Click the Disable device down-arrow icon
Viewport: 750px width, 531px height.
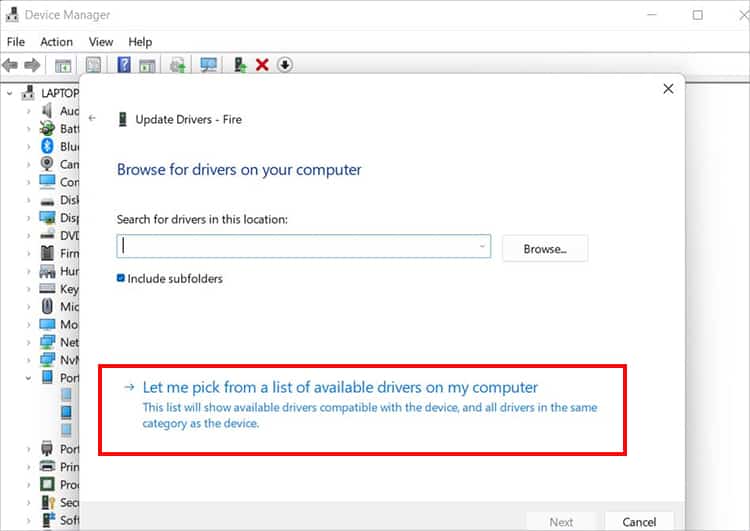(x=285, y=65)
